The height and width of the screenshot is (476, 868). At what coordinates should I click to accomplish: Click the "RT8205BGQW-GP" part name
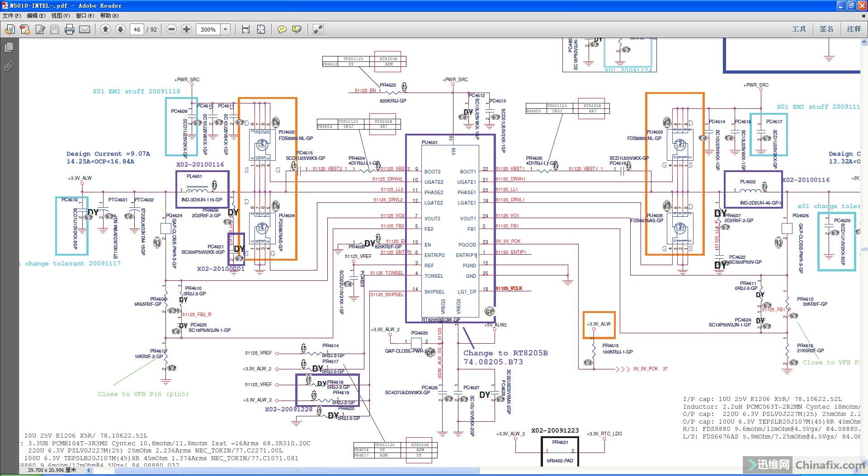pyautogui.click(x=441, y=320)
